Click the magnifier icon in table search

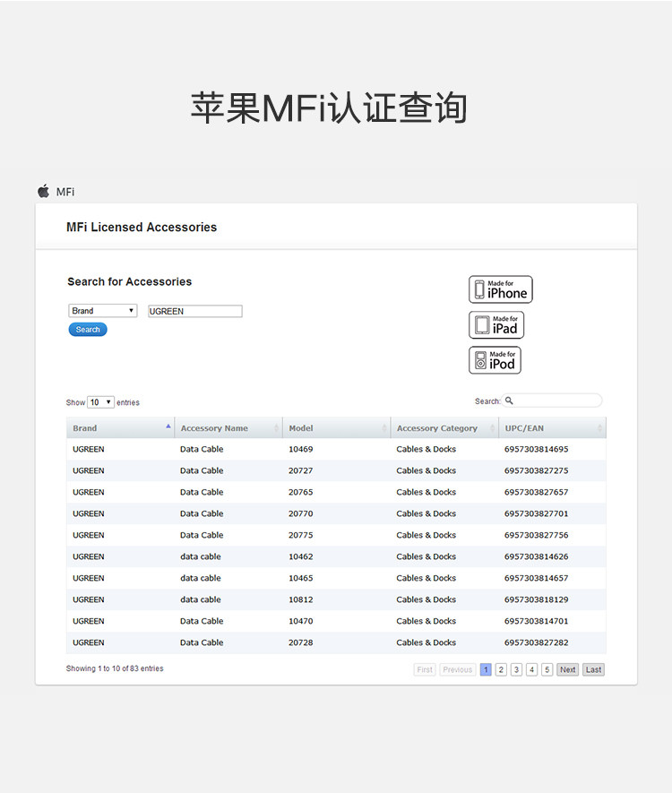pos(509,401)
